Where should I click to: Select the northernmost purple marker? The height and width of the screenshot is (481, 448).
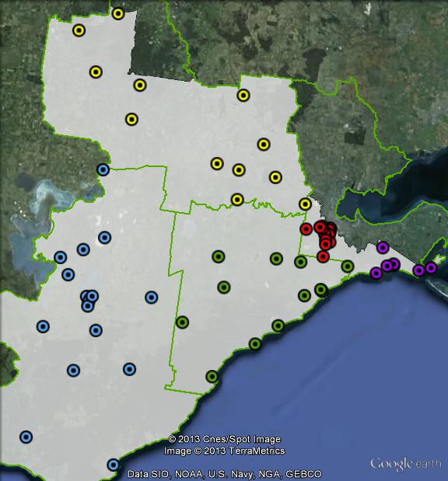pos(383,247)
